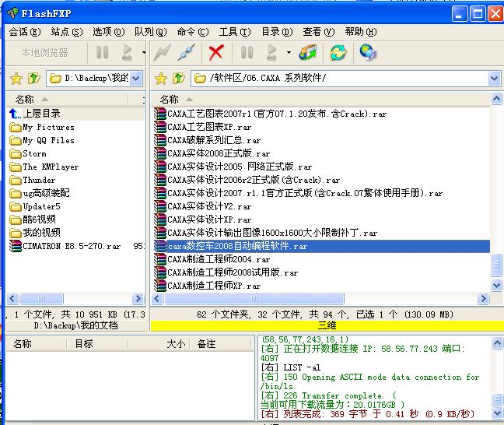Select the 我的视频 folder
504x425 pixels.
tap(35, 233)
